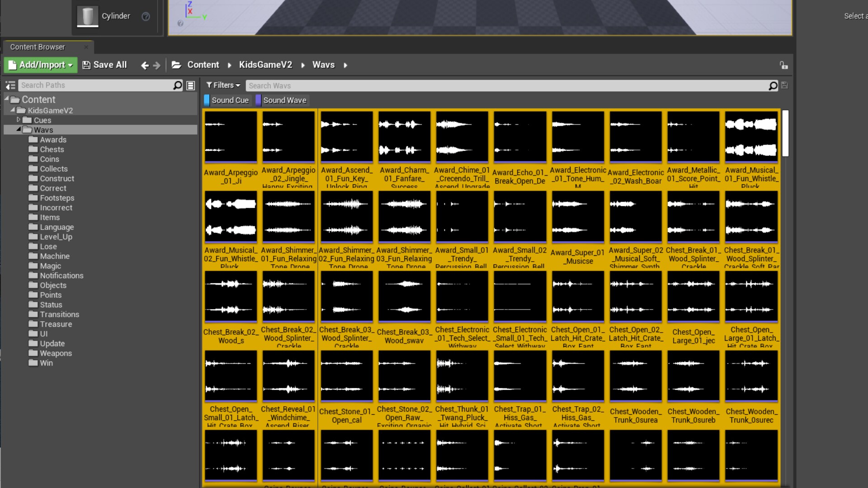Expand the Cues folder in tree
868x488 pixels.
tap(19, 120)
